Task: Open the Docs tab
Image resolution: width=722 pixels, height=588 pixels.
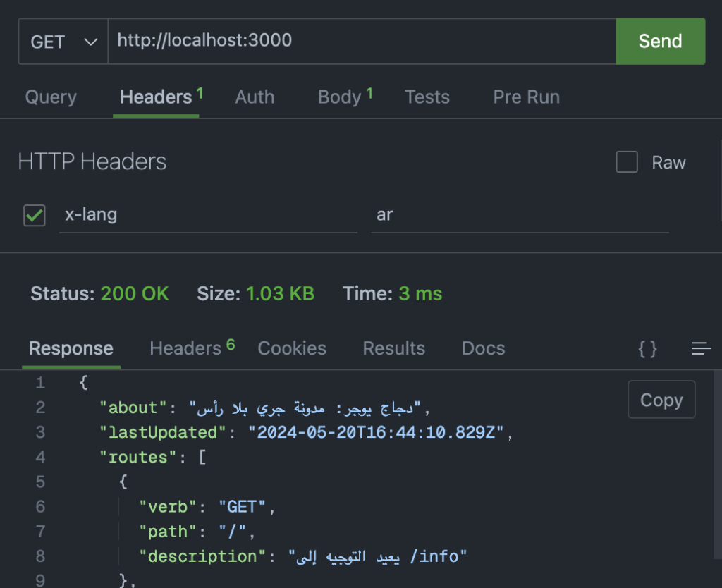Action: pos(483,348)
